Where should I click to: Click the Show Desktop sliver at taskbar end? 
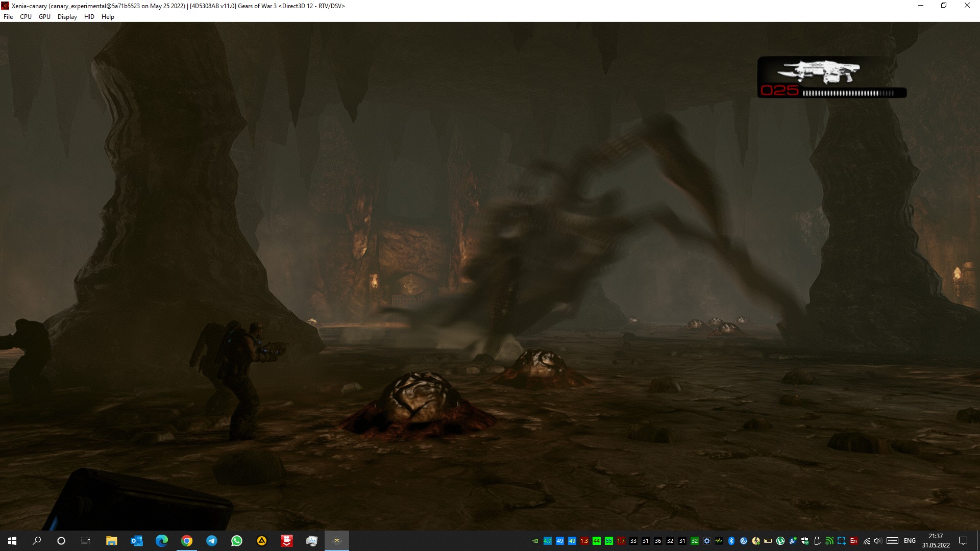pos(978,541)
